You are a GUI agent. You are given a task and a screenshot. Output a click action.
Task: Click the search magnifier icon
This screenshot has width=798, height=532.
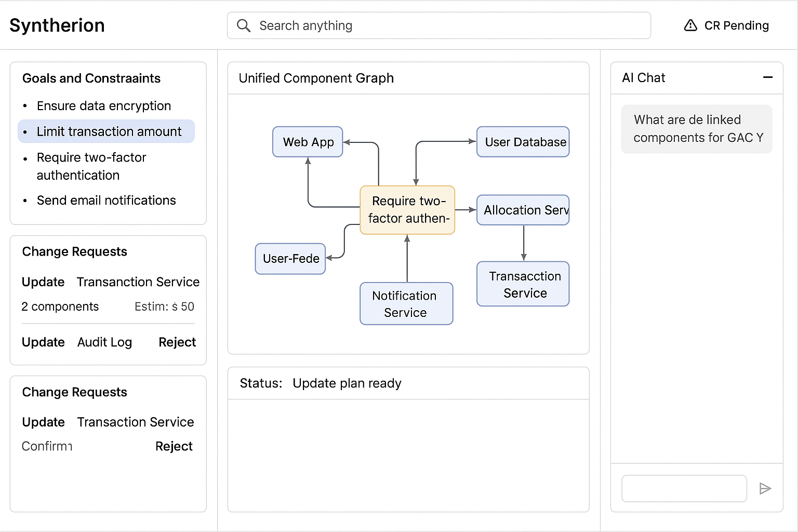point(243,25)
